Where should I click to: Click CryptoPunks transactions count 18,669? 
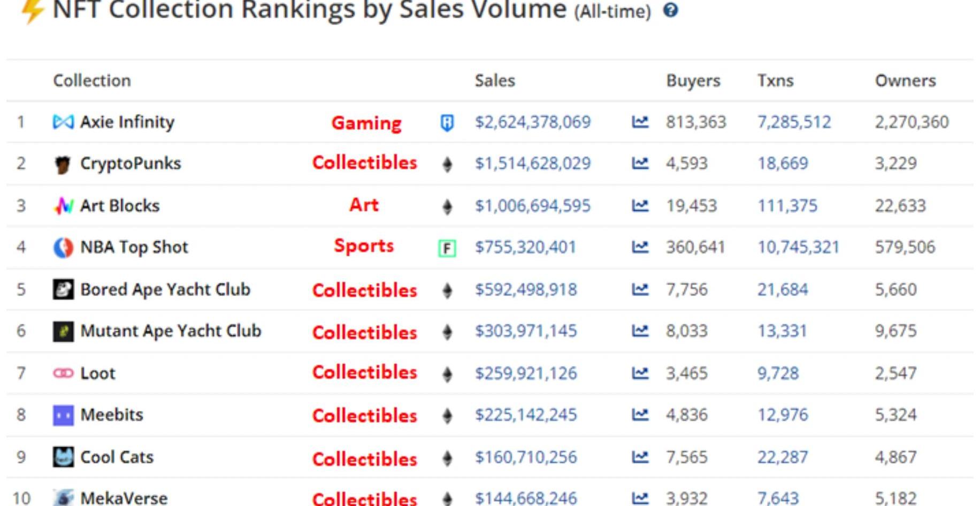(783, 163)
